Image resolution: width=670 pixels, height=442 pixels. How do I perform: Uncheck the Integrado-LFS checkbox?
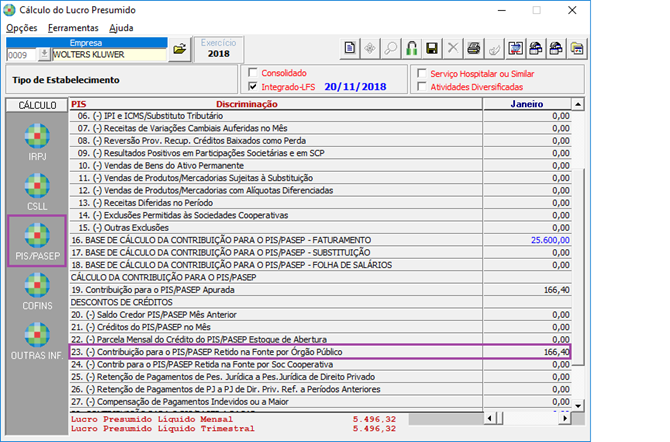pyautogui.click(x=253, y=86)
